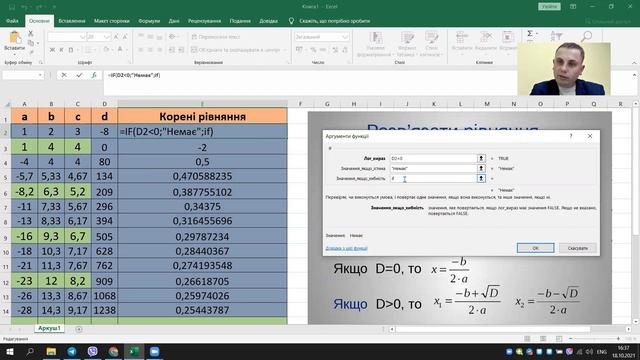Open the Файл menu tab
This screenshot has height=360, width=640.
pos(12,21)
